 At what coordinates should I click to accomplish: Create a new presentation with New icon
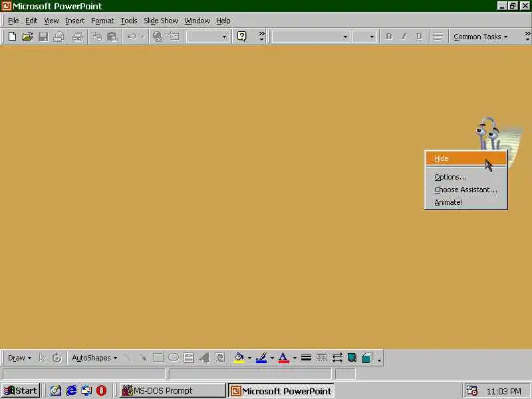pos(12,37)
